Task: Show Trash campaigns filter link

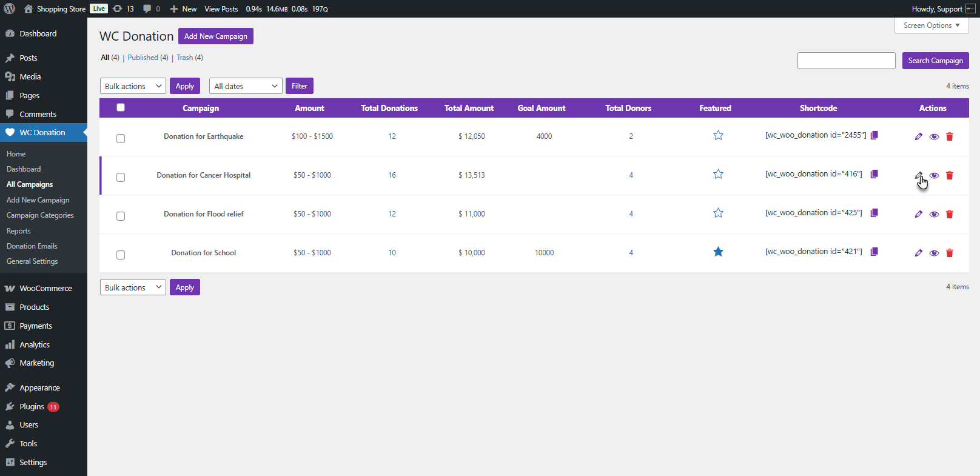Action: [184, 58]
